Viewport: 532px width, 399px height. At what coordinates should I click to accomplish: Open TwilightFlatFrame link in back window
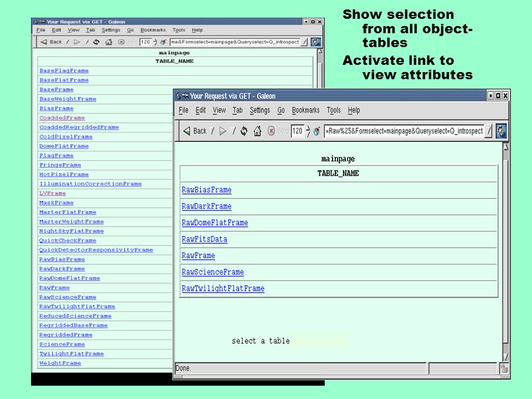pos(71,354)
